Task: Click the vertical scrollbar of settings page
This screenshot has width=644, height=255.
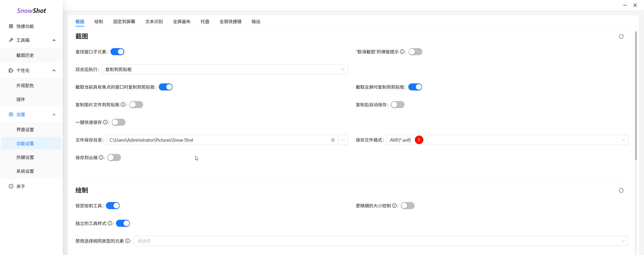Action: point(636,96)
